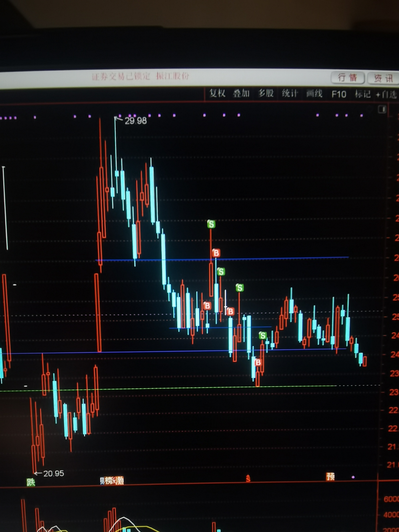The width and height of the screenshot is (399, 532).
Task: Select the upper blue horizontal line
Action: [222, 259]
